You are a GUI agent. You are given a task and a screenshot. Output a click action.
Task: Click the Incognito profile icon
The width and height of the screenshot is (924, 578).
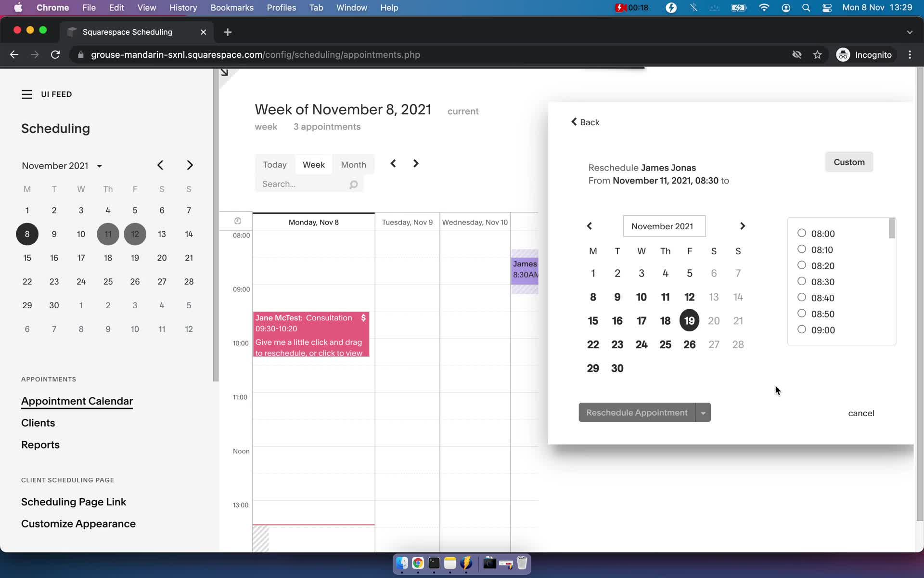click(843, 54)
